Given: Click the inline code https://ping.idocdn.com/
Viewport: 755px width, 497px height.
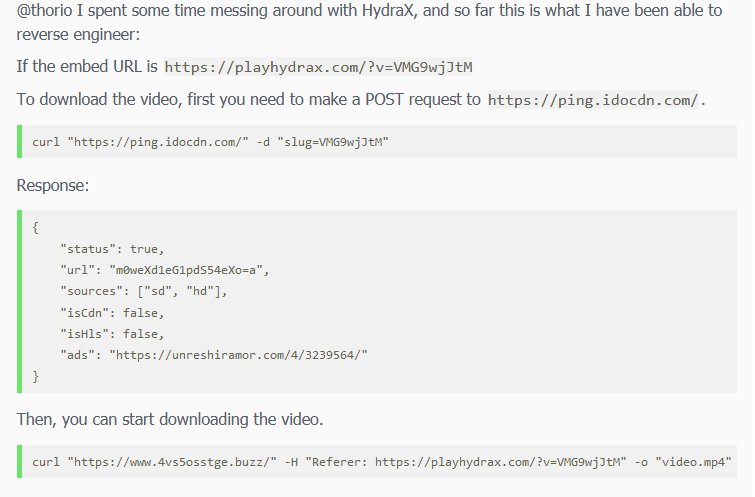Looking at the screenshot, I should [x=593, y=100].
